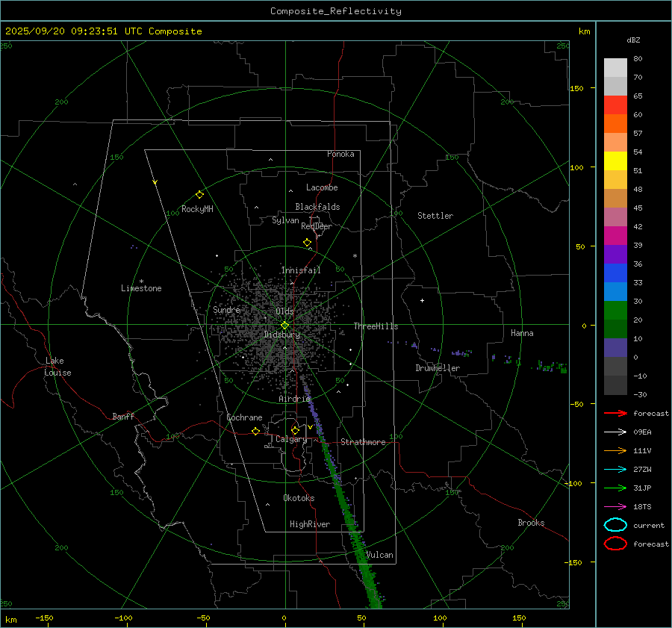
Task: Click the yellow diamond marker near Red Deer
Action: pos(307,243)
